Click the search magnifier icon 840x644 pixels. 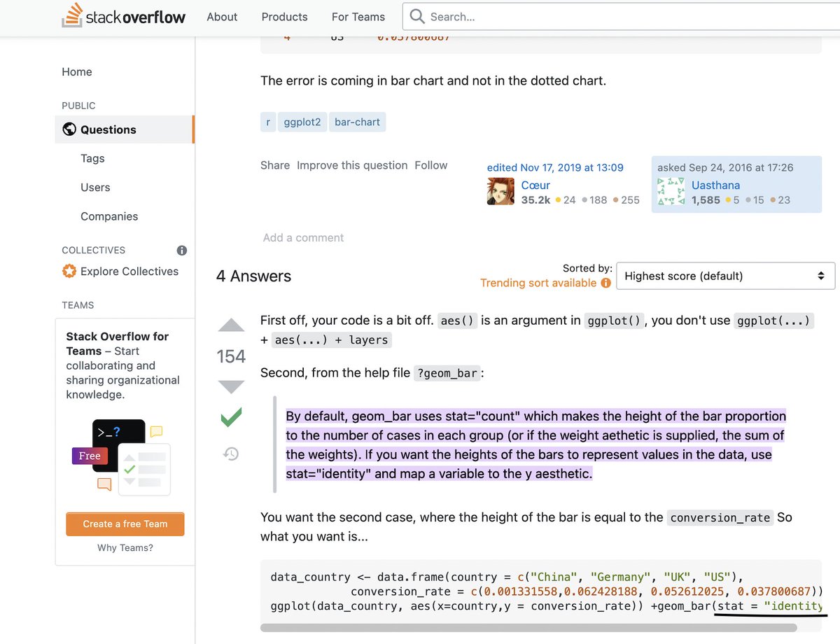pyautogui.click(x=416, y=16)
